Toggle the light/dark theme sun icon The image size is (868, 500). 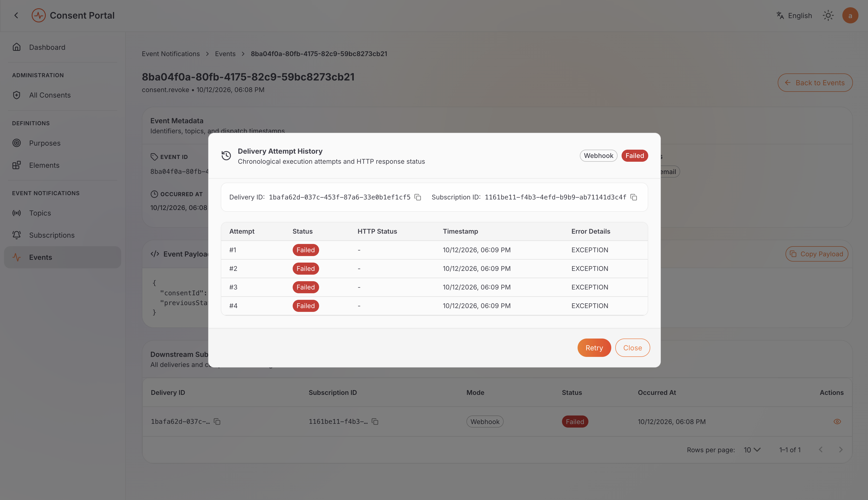point(828,15)
